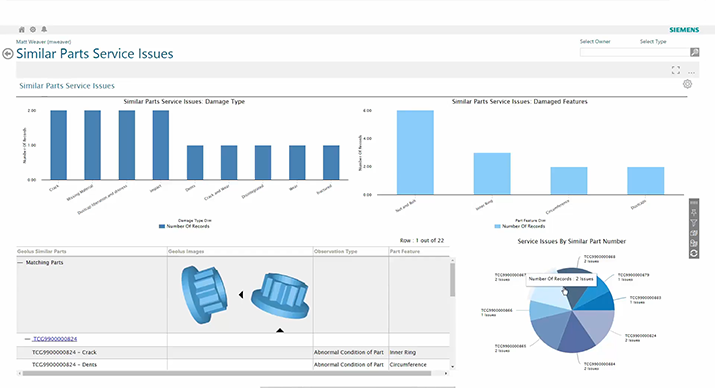Click the TCG9900000466 pie slice
The width and height of the screenshot is (715, 388).
[x=546, y=309]
